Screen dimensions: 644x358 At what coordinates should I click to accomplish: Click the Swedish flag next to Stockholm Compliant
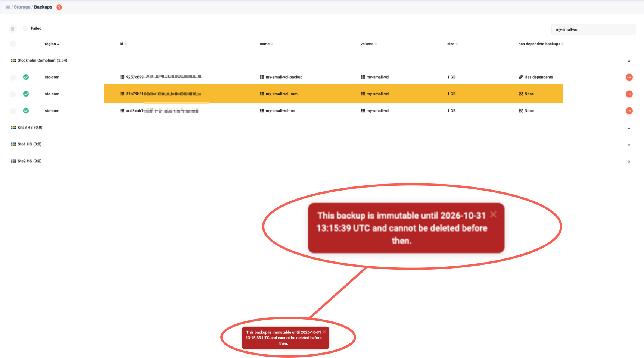pyautogui.click(x=13, y=60)
